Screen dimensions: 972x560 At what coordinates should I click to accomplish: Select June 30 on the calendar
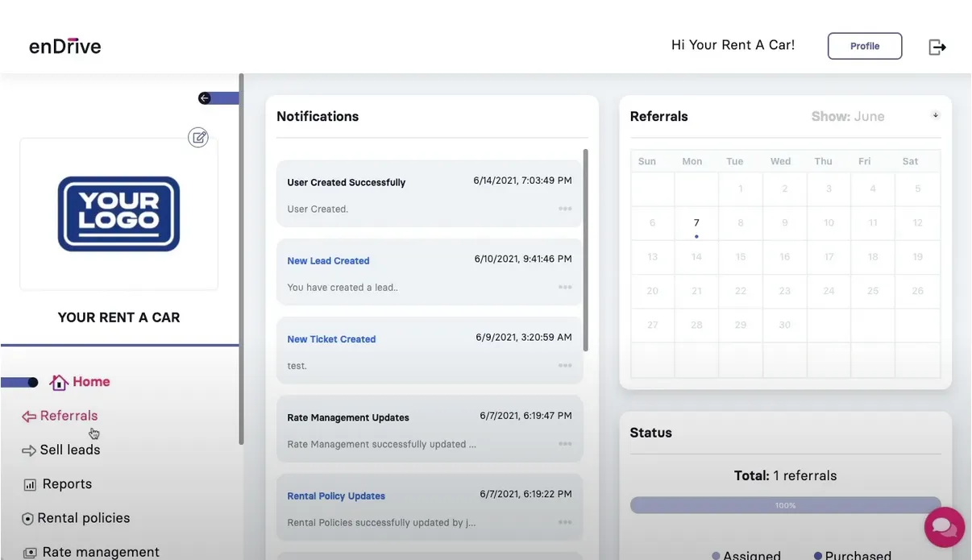point(784,326)
